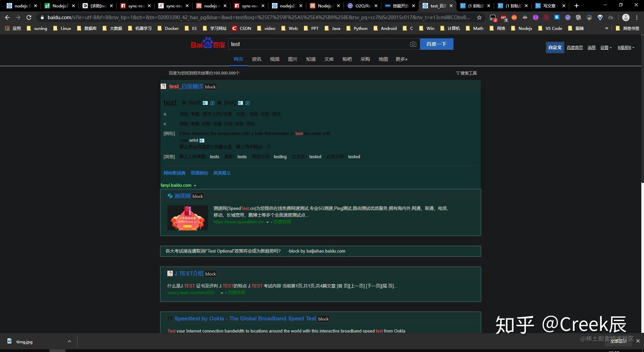
Task: Expand speedtest.cn URL dropdown arrow
Action: 267,222
